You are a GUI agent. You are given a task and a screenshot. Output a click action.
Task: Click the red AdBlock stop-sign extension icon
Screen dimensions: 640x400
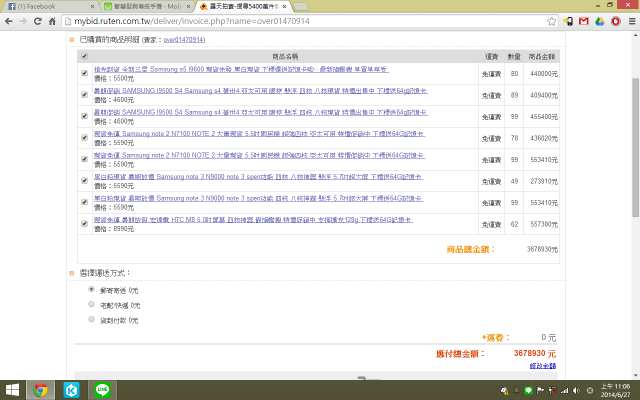(x=616, y=21)
